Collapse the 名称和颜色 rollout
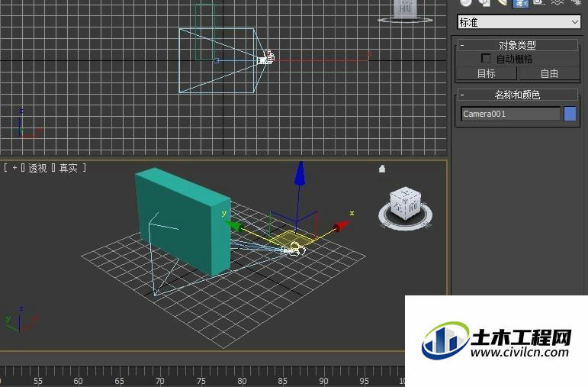Screen dimensions: 588x387 pyautogui.click(x=517, y=95)
